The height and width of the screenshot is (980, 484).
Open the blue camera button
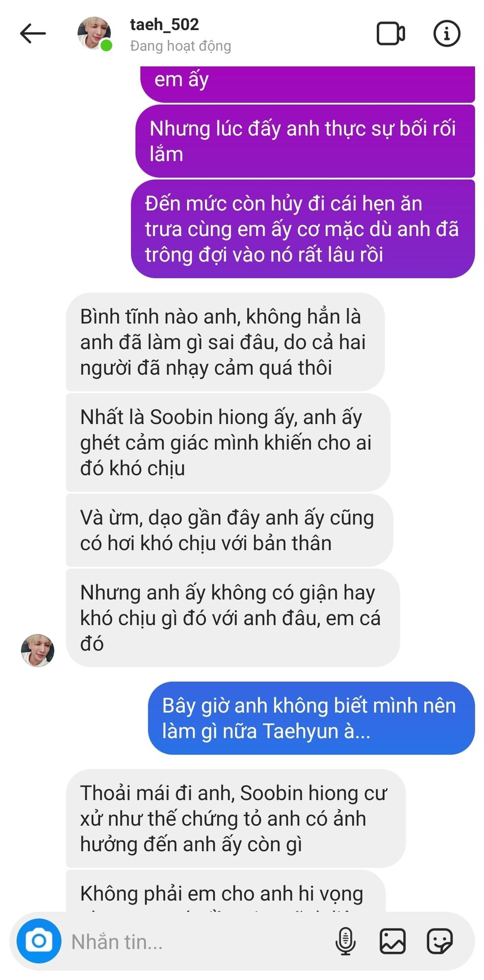click(x=39, y=941)
